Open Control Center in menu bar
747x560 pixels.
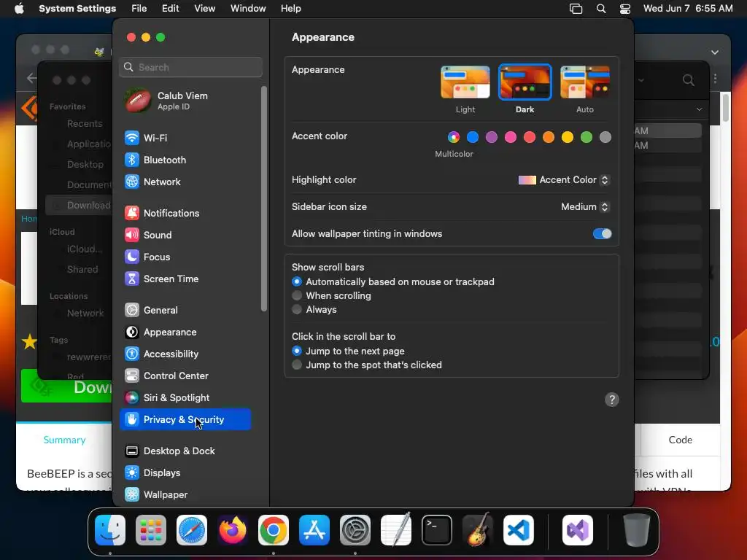tap(625, 9)
